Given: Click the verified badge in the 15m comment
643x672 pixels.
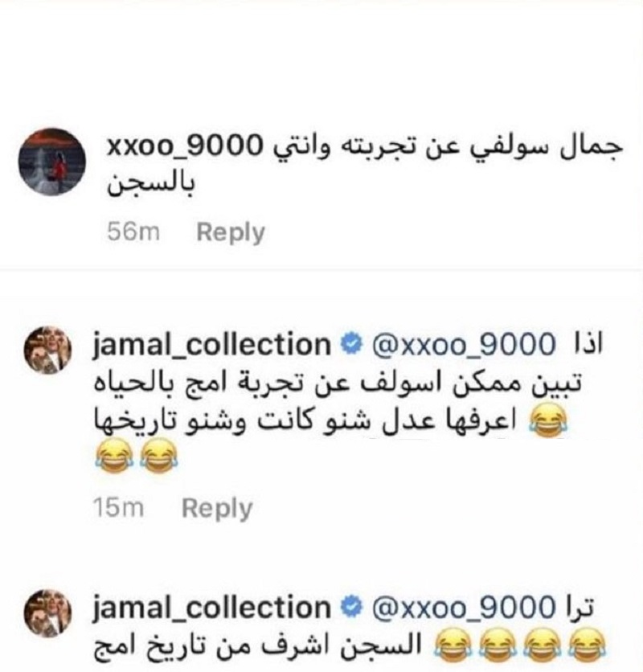Looking at the screenshot, I should pyautogui.click(x=351, y=346).
